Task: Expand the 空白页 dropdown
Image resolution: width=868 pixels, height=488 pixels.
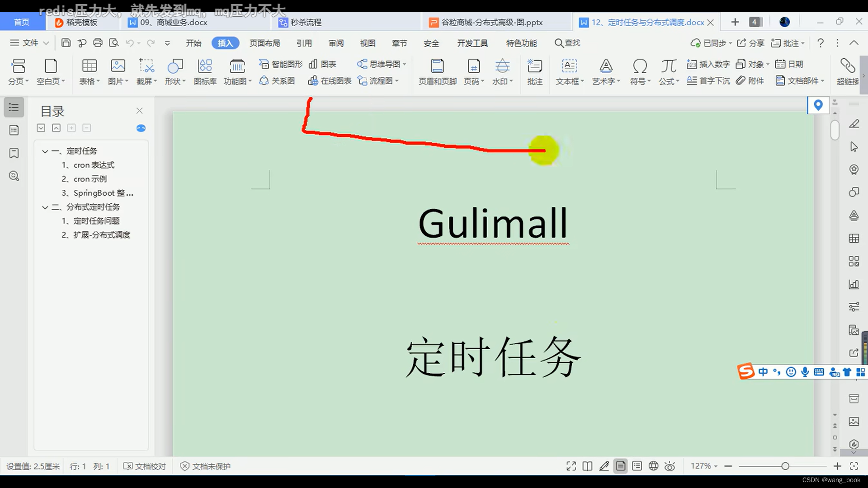Action: [51, 81]
